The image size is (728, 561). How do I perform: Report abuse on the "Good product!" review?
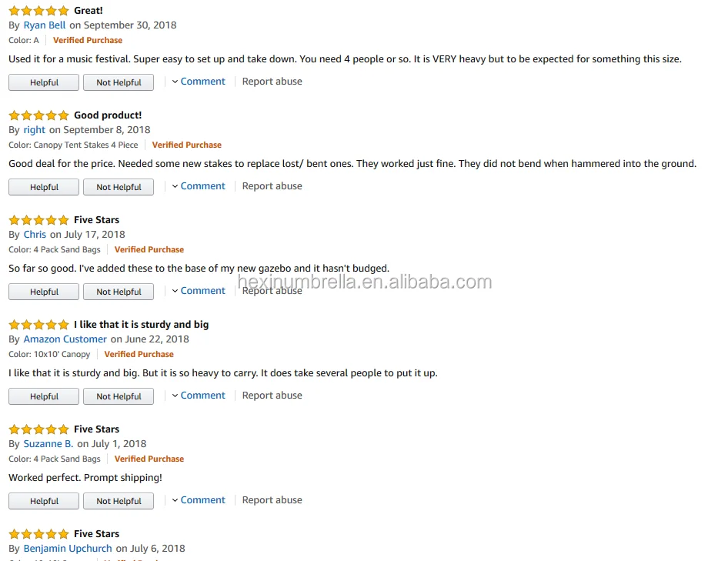272,186
